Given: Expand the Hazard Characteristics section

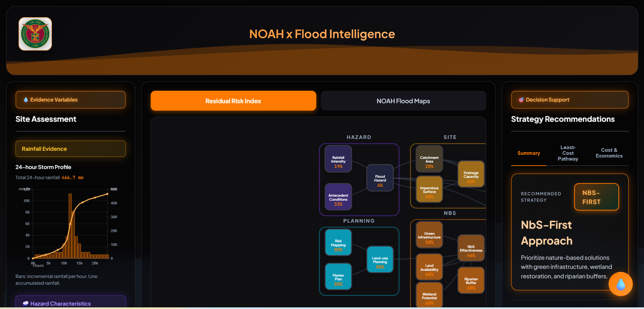Looking at the screenshot, I should pyautogui.click(x=70, y=302).
